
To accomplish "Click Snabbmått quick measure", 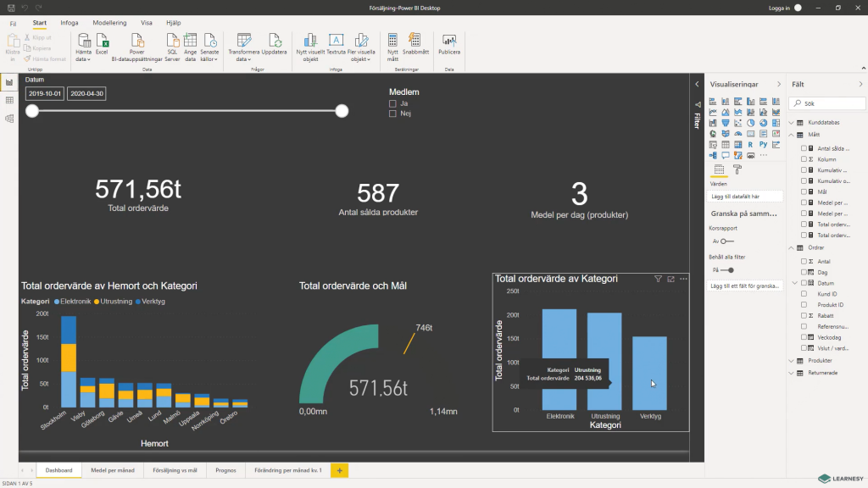I will [415, 44].
